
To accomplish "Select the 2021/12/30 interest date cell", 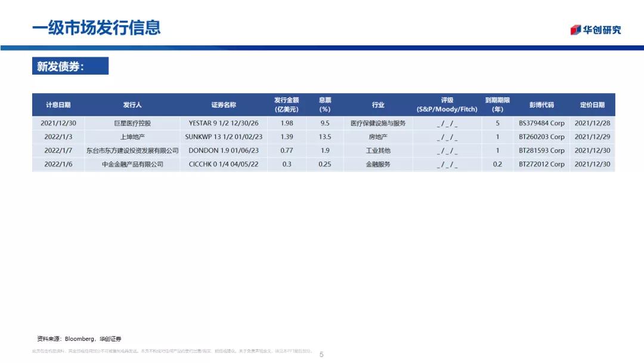I will [x=58, y=123].
